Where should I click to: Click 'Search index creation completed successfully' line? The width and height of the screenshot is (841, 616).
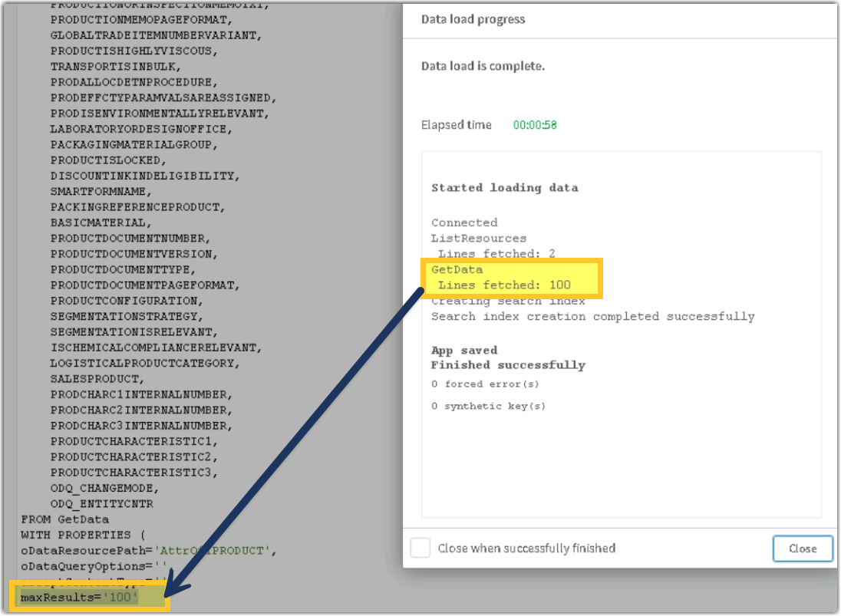point(592,316)
